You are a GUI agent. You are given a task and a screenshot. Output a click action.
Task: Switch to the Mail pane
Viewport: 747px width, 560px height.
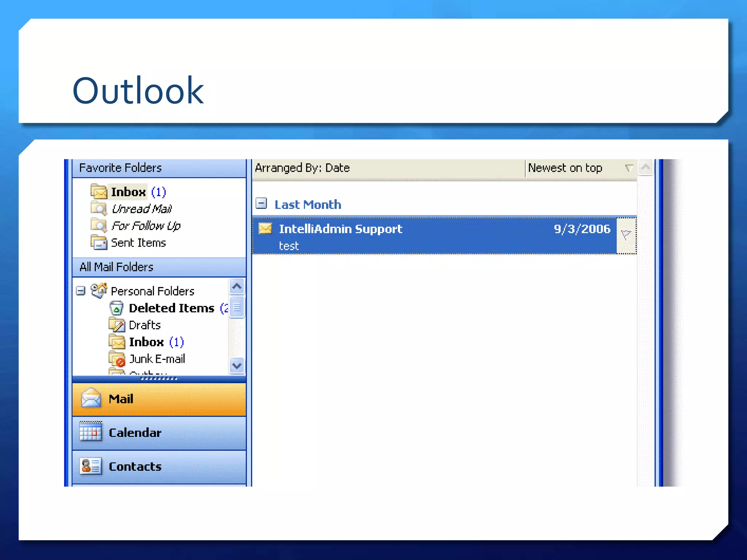[x=159, y=399]
